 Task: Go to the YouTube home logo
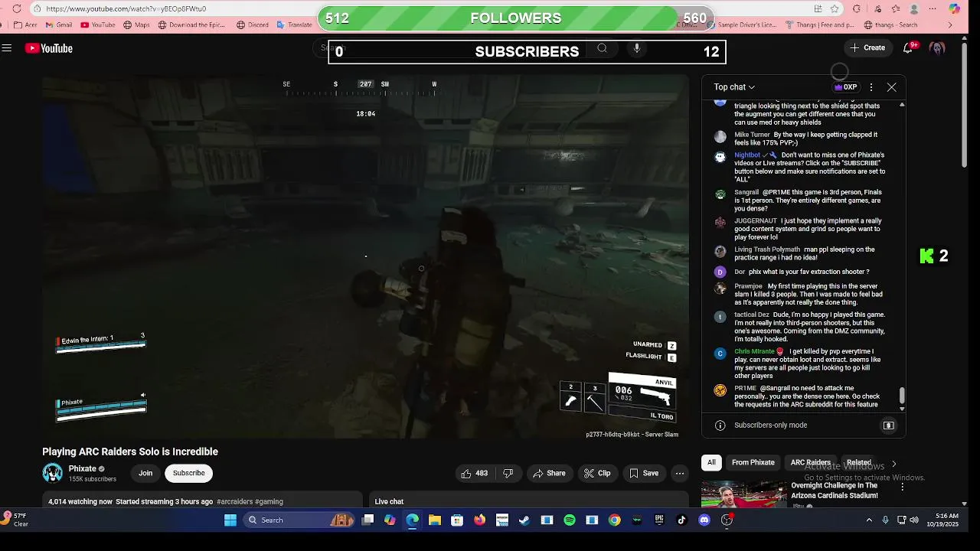[x=48, y=48]
